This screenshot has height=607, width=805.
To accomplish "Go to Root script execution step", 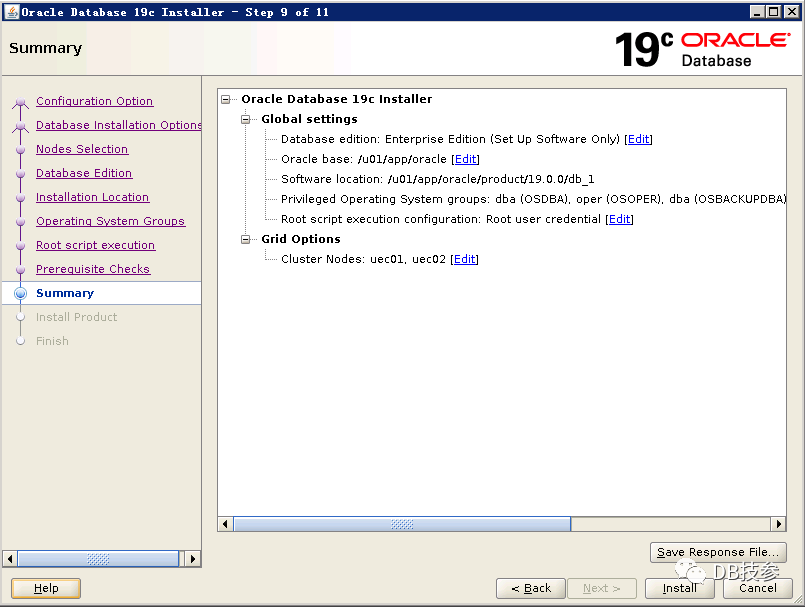I will [95, 245].
